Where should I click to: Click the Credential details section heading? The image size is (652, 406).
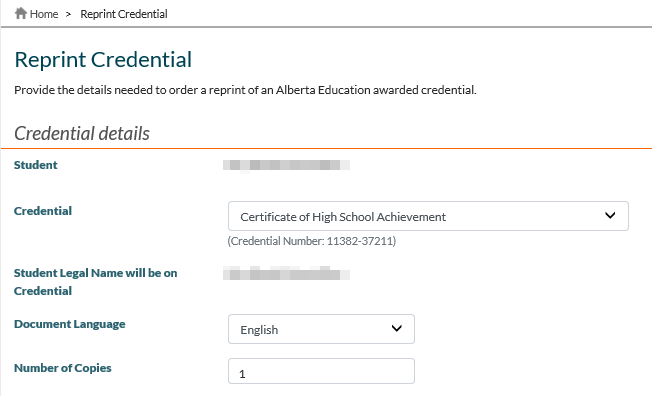click(x=82, y=133)
